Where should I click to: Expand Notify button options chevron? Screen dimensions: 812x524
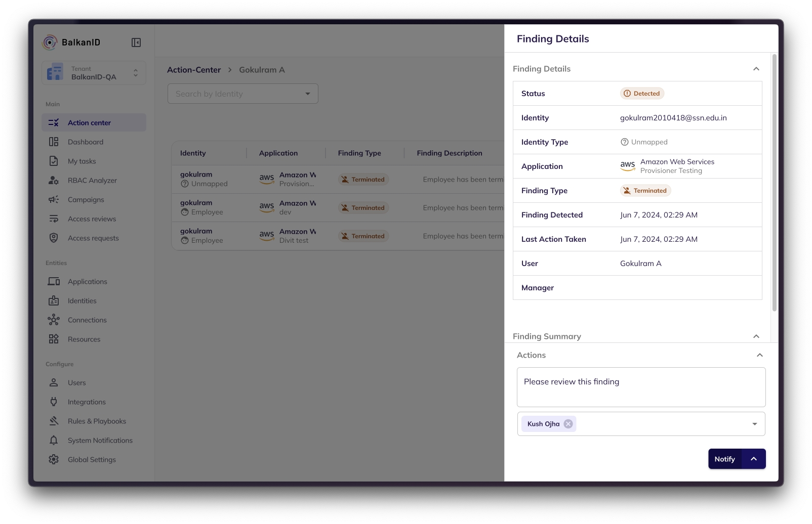(754, 459)
